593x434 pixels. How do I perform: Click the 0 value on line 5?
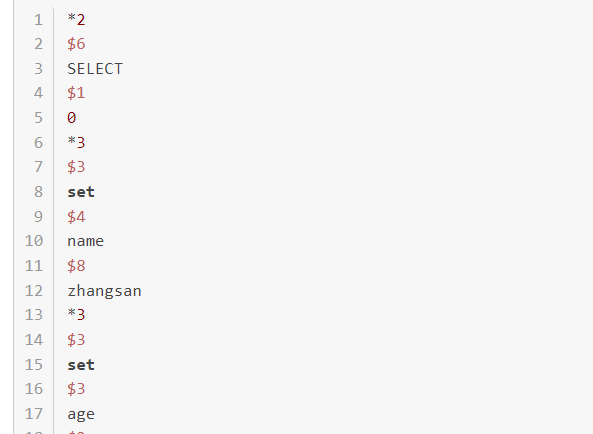click(72, 118)
